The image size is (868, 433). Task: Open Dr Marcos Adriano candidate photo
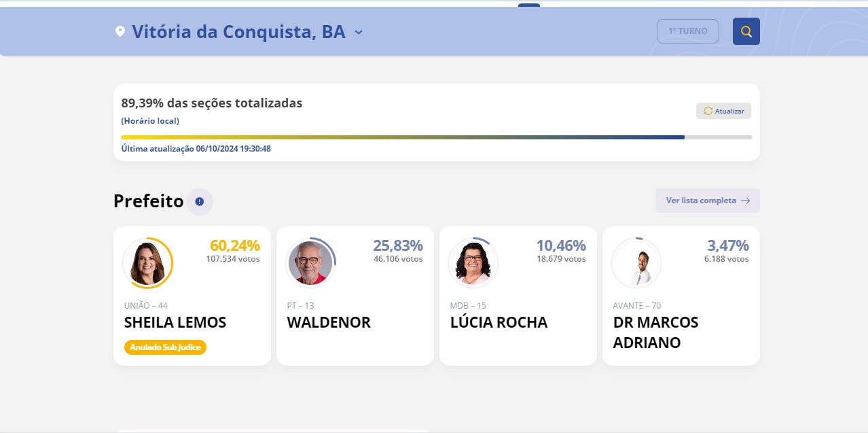636,263
